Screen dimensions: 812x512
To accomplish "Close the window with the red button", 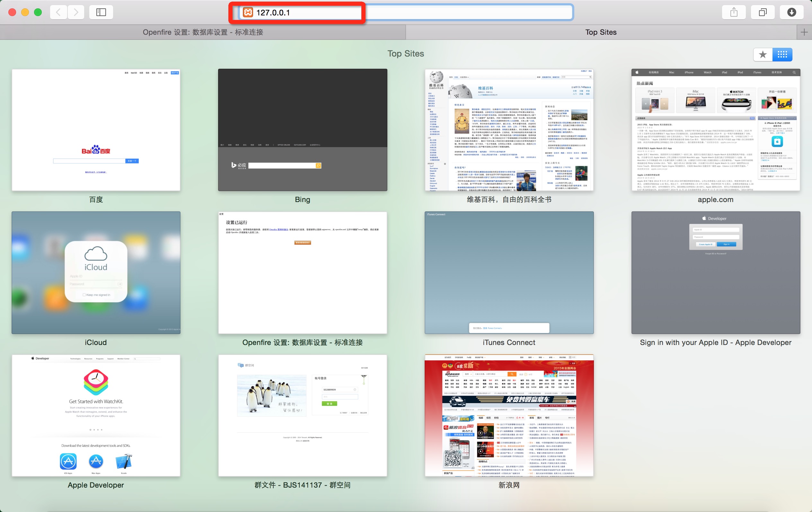I will coord(12,13).
